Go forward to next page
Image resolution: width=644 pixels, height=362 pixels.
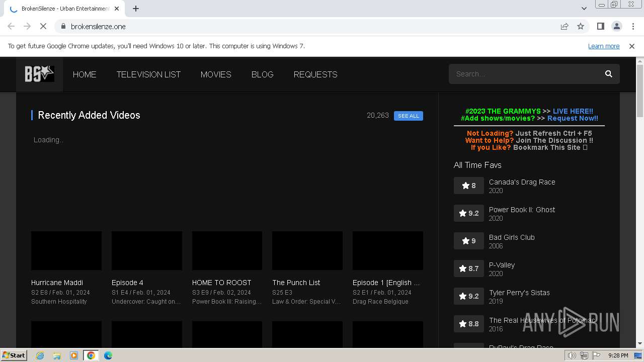27,26
